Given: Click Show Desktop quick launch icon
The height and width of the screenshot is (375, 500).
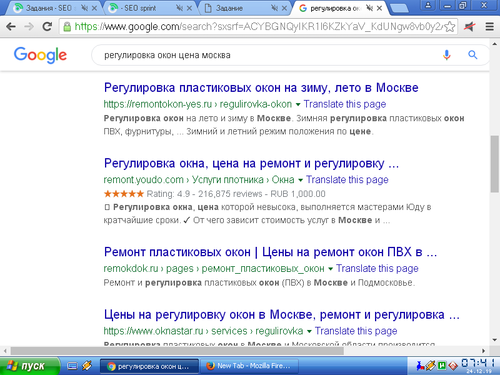Looking at the screenshot, I should [x=72, y=366].
